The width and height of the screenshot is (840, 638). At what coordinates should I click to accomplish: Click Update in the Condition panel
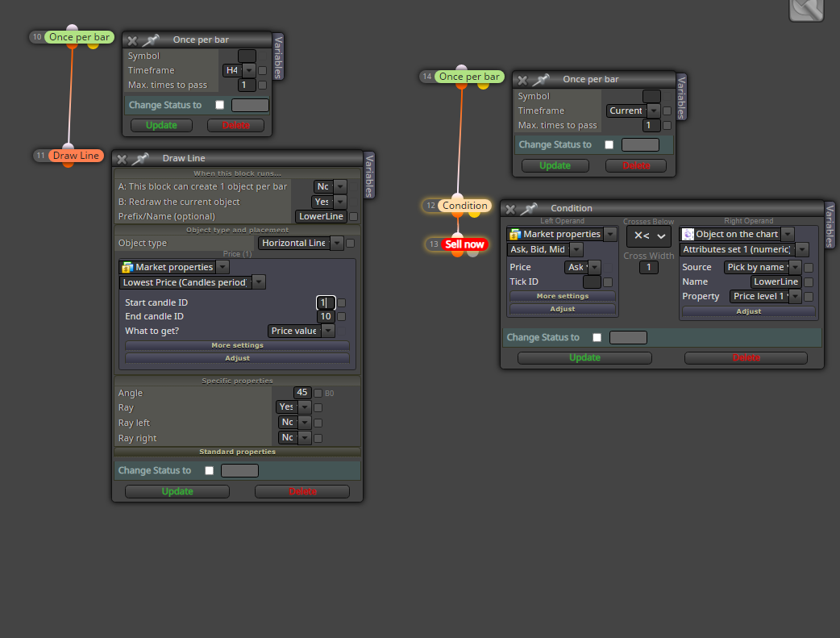tap(584, 358)
